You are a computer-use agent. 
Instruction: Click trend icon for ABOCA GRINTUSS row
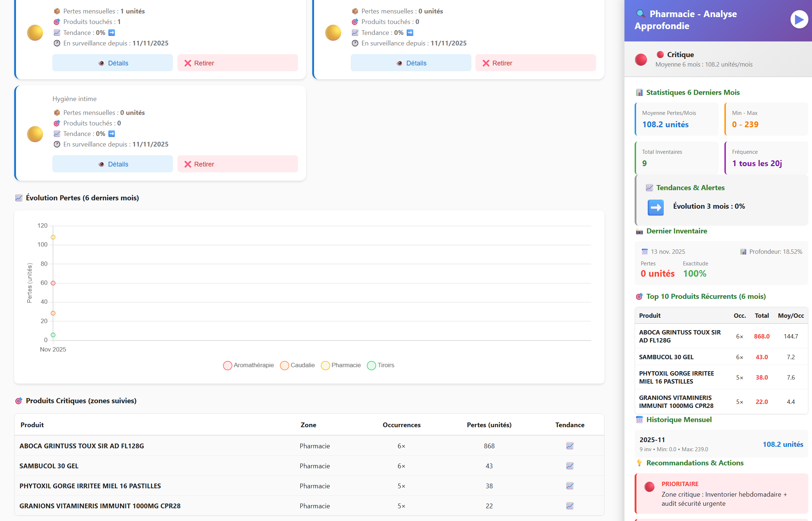(x=570, y=446)
